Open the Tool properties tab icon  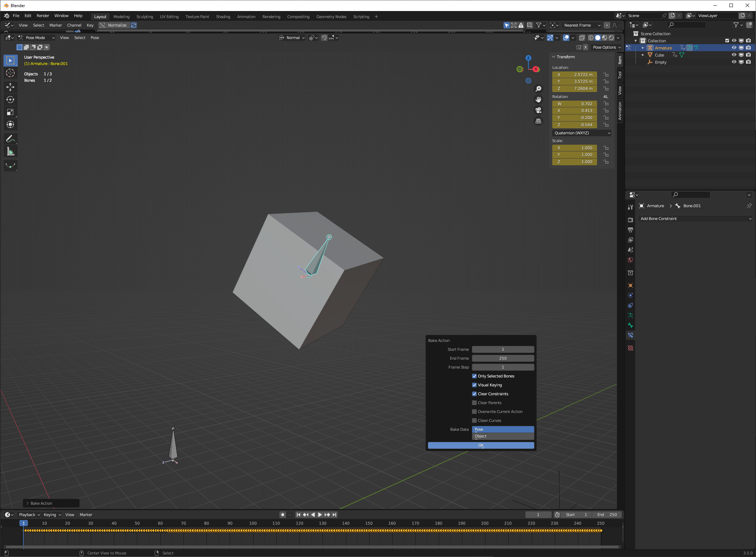pyautogui.click(x=630, y=207)
